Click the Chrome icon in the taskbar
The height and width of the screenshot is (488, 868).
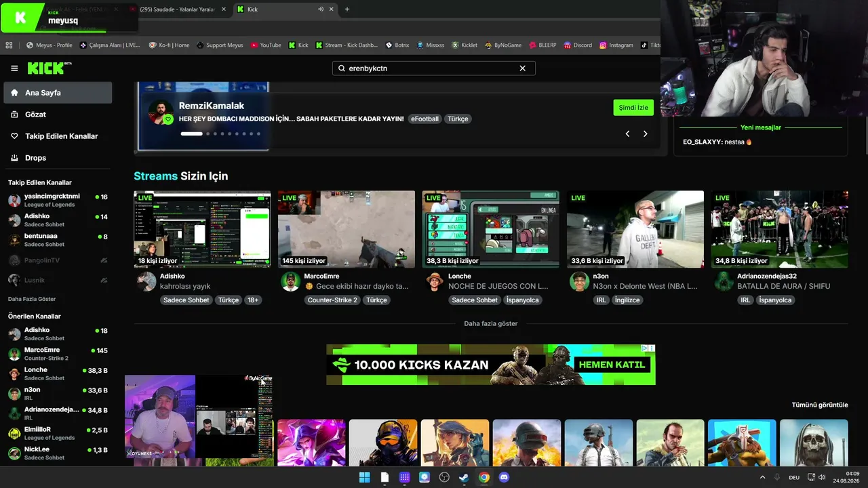pos(484,477)
